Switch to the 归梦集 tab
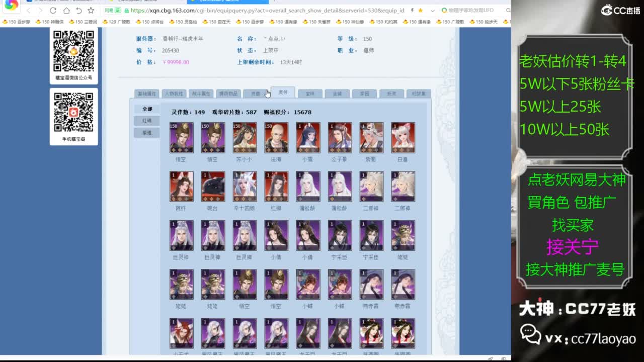 click(x=419, y=94)
